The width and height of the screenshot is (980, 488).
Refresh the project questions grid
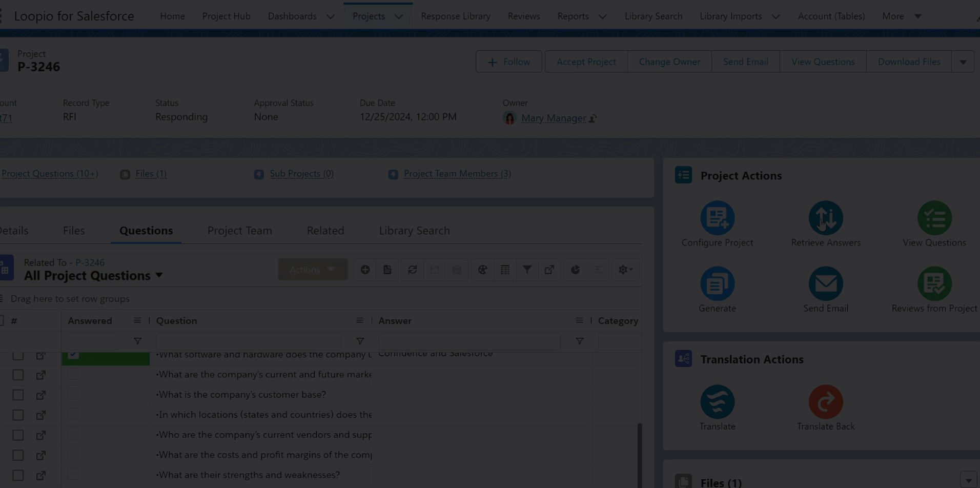pyautogui.click(x=412, y=270)
